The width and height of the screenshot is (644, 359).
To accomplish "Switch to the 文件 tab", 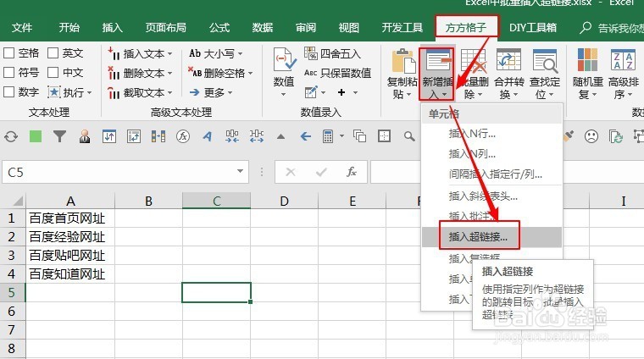I will pos(22,27).
